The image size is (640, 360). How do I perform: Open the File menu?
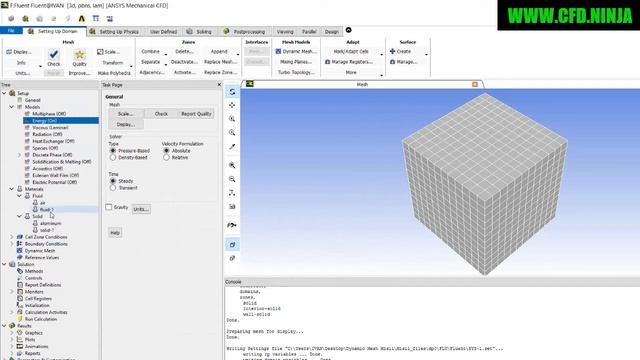(x=11, y=31)
